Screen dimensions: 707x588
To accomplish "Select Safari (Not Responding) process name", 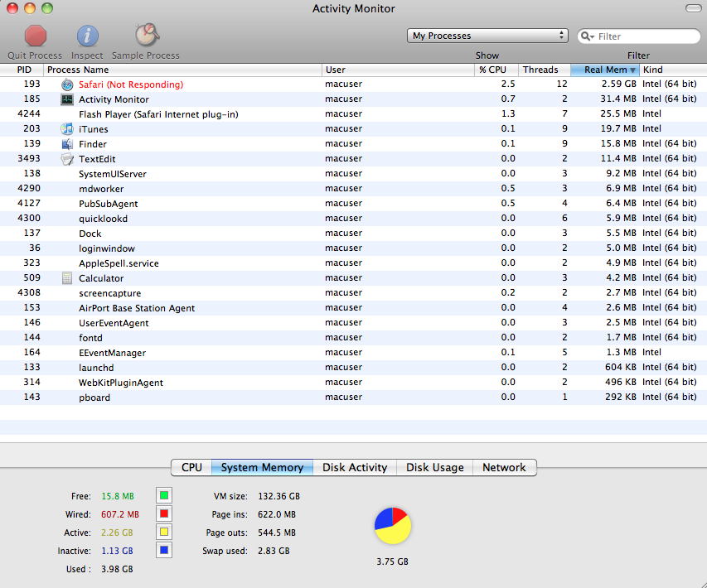I will click(131, 84).
